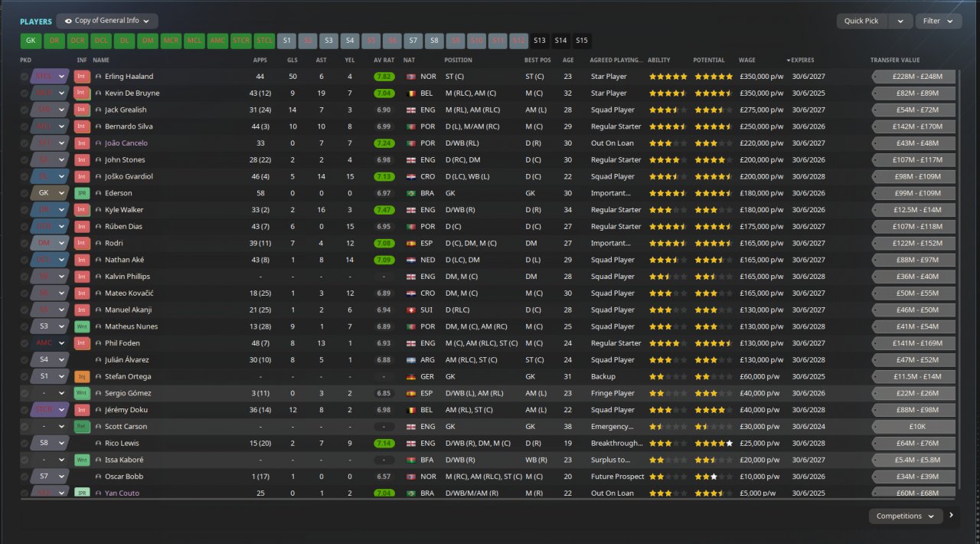Toggle the pick checkbox for Oscar Bobb
Image resolution: width=980 pixels, height=544 pixels.
click(x=24, y=477)
